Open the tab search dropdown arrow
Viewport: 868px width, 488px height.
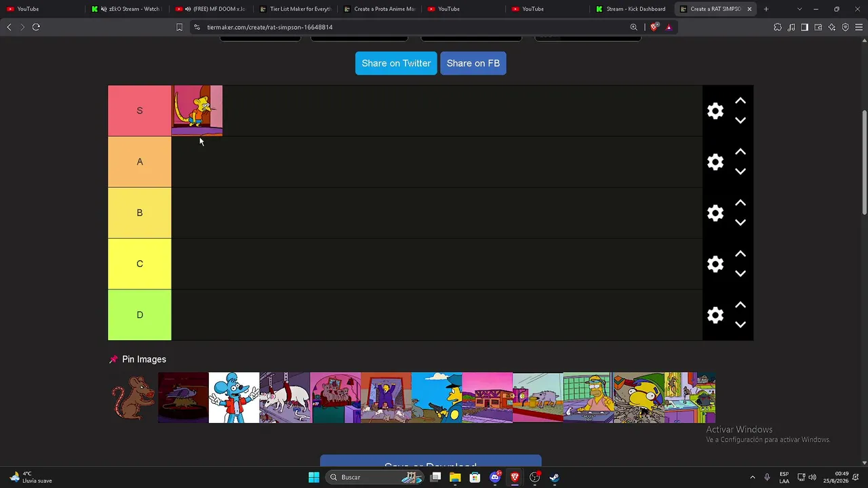(800, 9)
